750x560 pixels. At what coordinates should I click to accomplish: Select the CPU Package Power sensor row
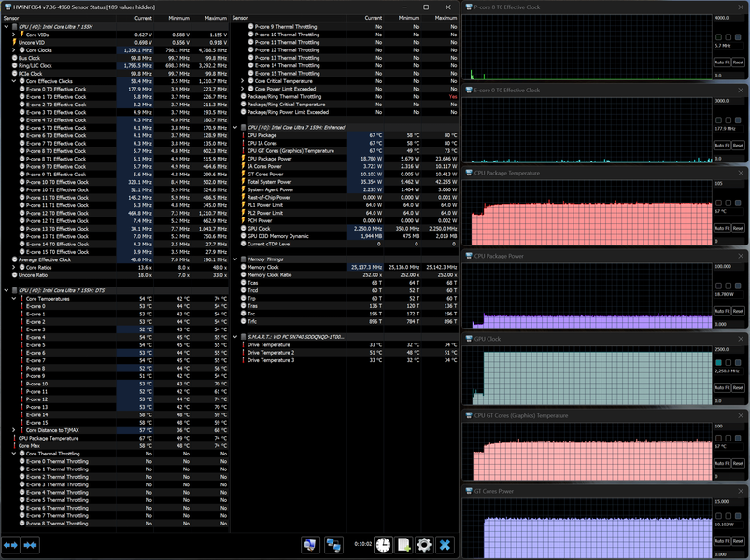(x=344, y=159)
